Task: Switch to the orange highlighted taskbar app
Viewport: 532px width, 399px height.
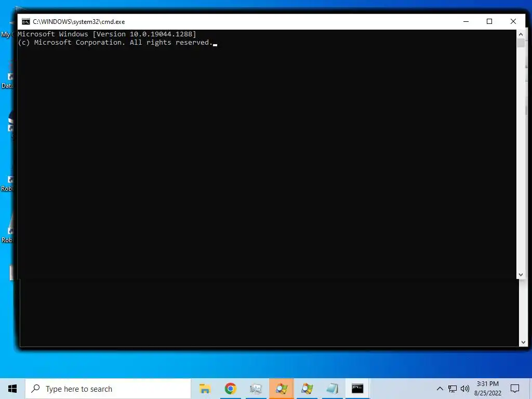Action: (281, 389)
